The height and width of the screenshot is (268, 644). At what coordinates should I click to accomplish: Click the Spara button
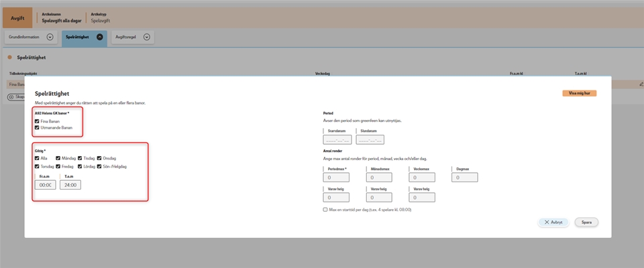[586, 222]
